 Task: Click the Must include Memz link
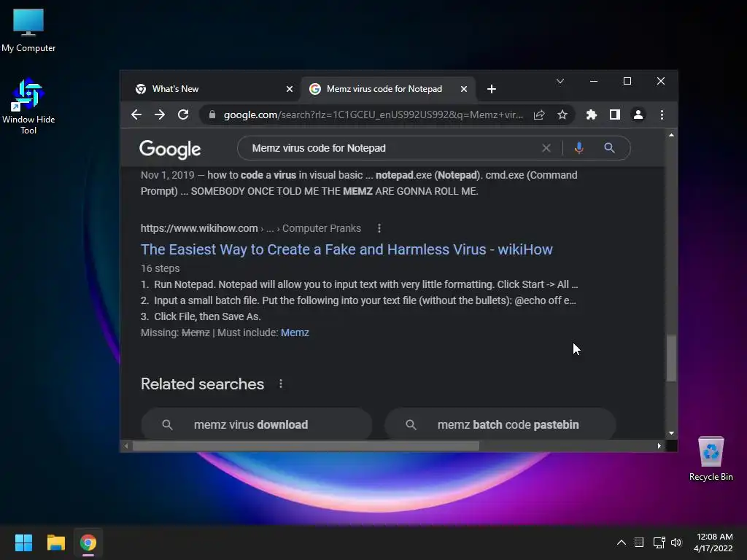tap(295, 332)
